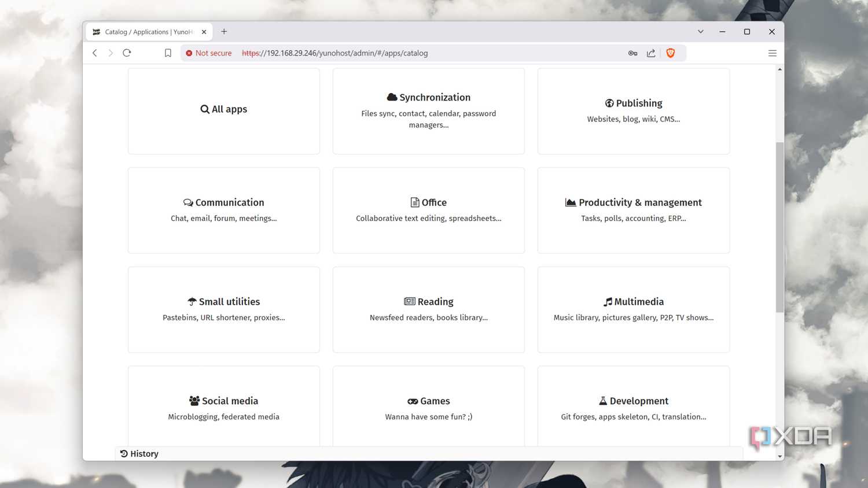Open the Office category card
This screenshot has height=488, width=868.
(x=429, y=210)
